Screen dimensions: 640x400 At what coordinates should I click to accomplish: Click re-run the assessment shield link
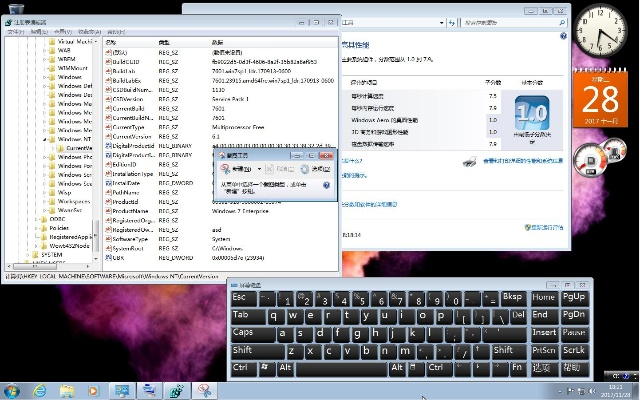[x=544, y=227]
